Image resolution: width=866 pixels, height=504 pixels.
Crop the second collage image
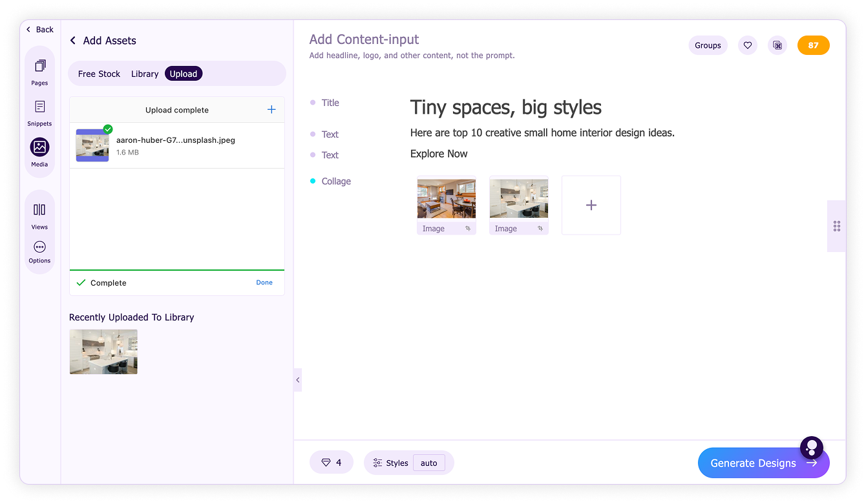click(540, 229)
